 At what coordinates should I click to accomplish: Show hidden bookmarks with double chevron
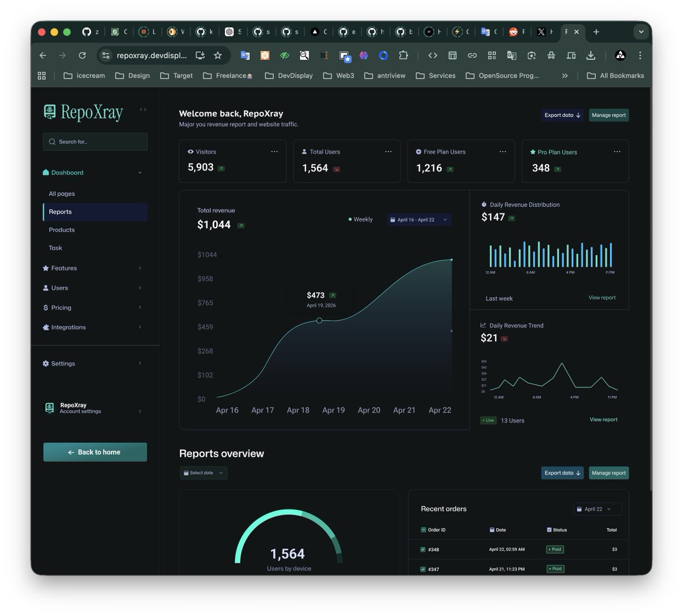click(x=565, y=75)
